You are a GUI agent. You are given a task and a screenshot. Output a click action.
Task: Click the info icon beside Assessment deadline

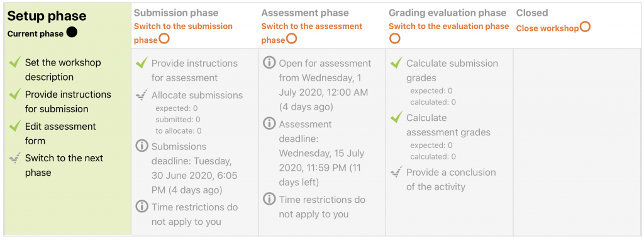[x=269, y=123]
